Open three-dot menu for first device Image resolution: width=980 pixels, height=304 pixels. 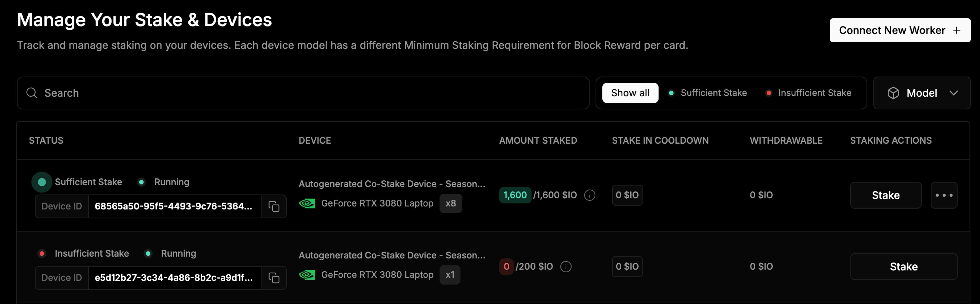[944, 195]
